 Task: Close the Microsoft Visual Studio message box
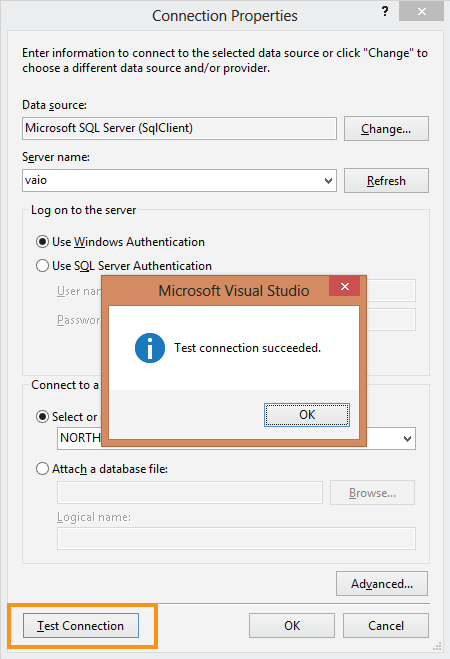point(345,287)
